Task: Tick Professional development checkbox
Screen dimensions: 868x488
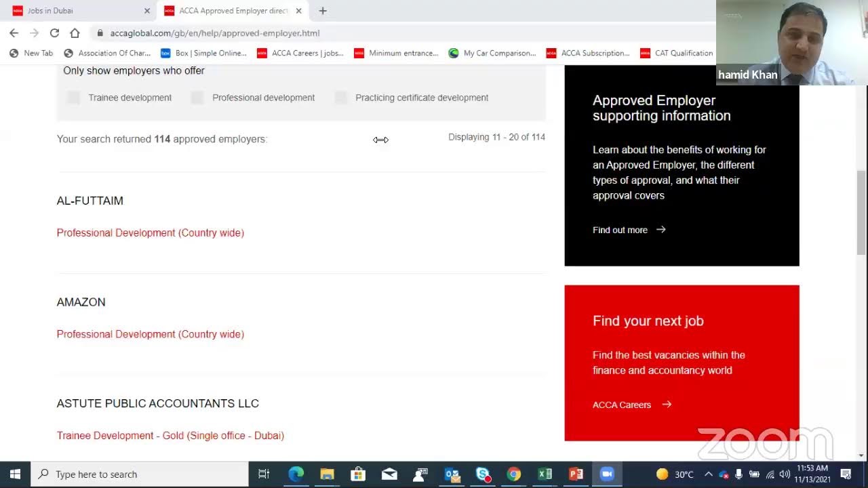Action: (197, 98)
